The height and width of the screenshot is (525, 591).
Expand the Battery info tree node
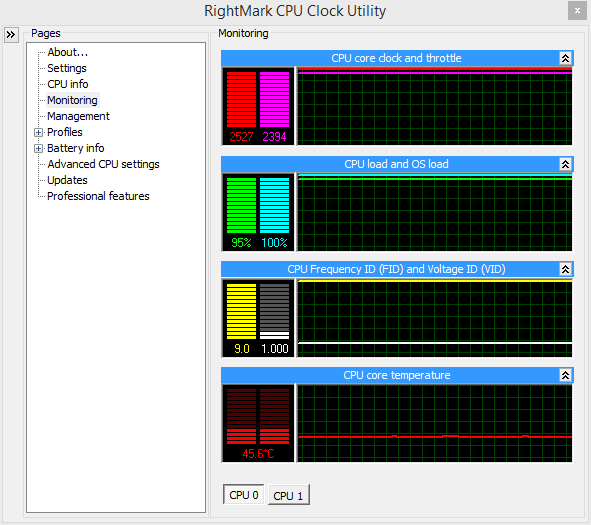coord(38,148)
